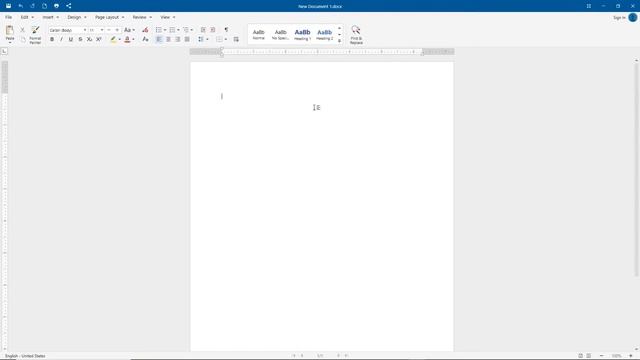640x360 pixels.
Task: Apply the Heading 1 style
Action: [x=302, y=34]
